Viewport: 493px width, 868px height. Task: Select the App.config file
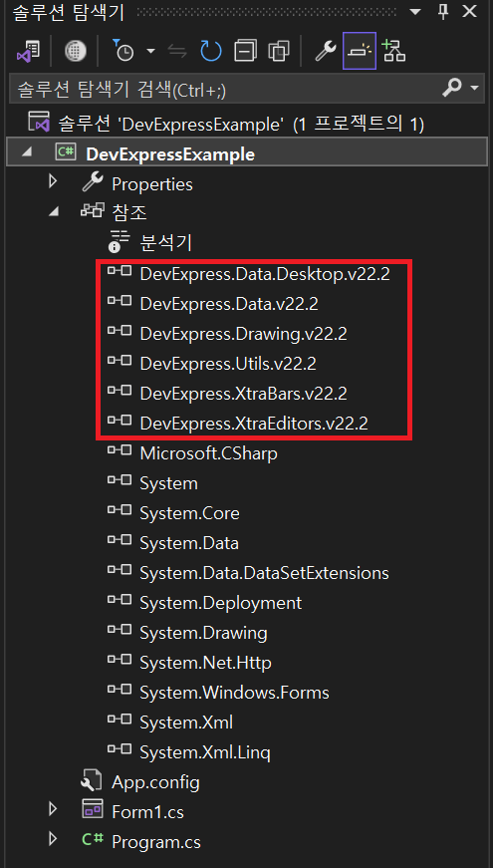click(155, 782)
